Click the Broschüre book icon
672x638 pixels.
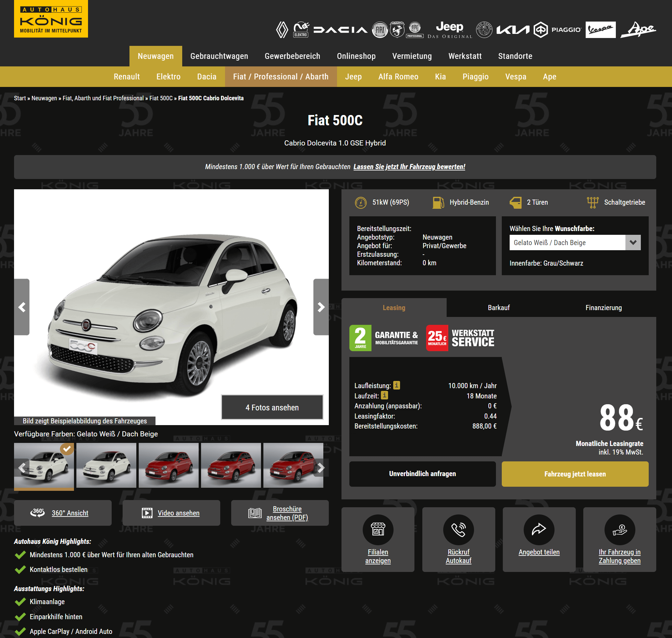pyautogui.click(x=255, y=513)
